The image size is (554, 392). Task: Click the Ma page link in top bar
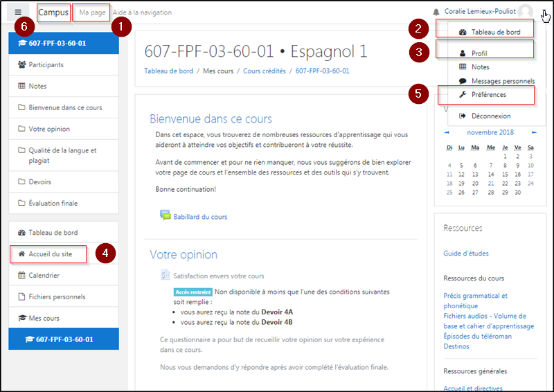pyautogui.click(x=92, y=12)
